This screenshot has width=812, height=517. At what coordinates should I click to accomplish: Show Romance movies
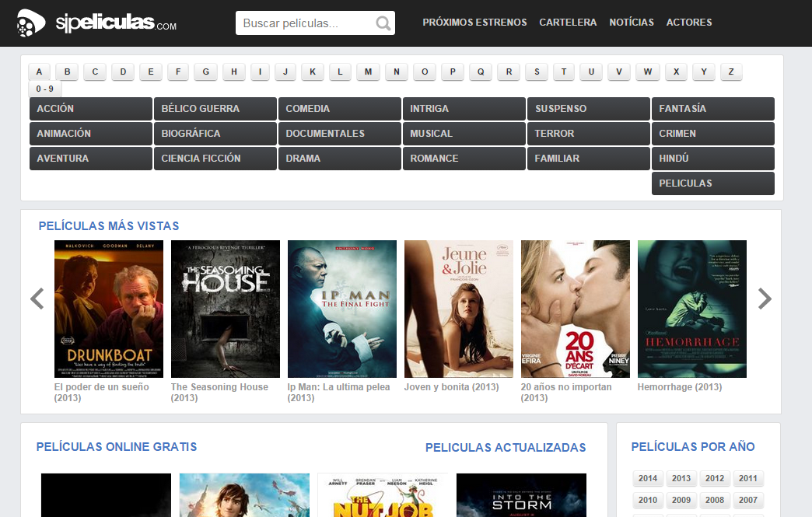[464, 159]
